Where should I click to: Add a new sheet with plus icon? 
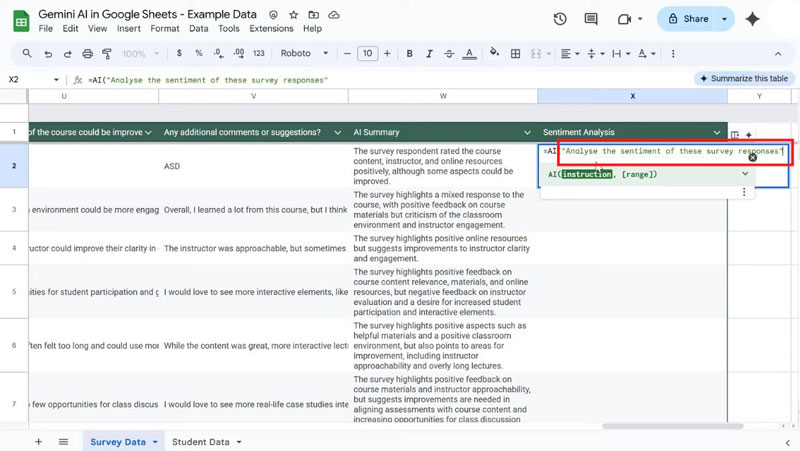38,441
